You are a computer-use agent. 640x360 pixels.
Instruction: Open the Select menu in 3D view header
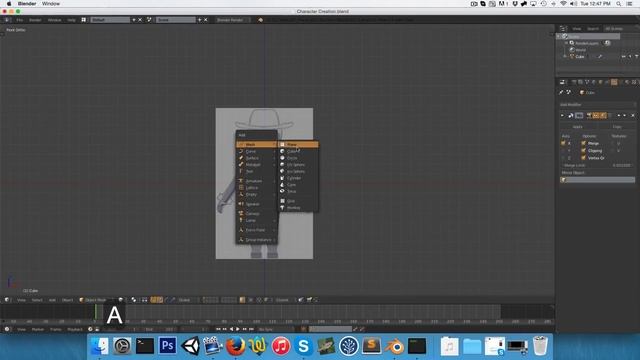click(x=37, y=300)
